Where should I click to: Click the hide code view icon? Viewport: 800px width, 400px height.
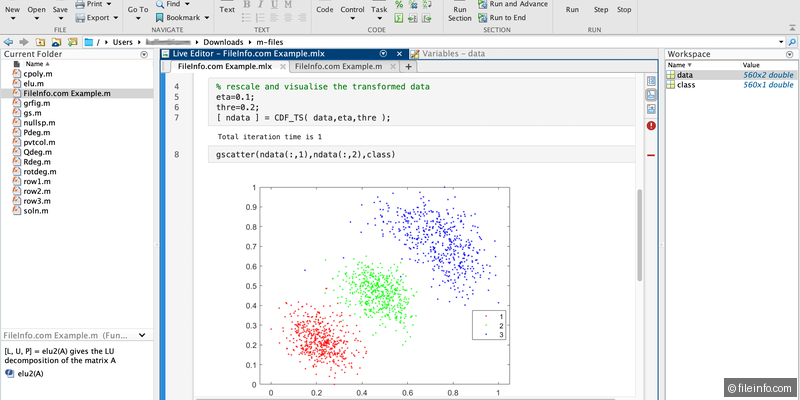[x=651, y=109]
